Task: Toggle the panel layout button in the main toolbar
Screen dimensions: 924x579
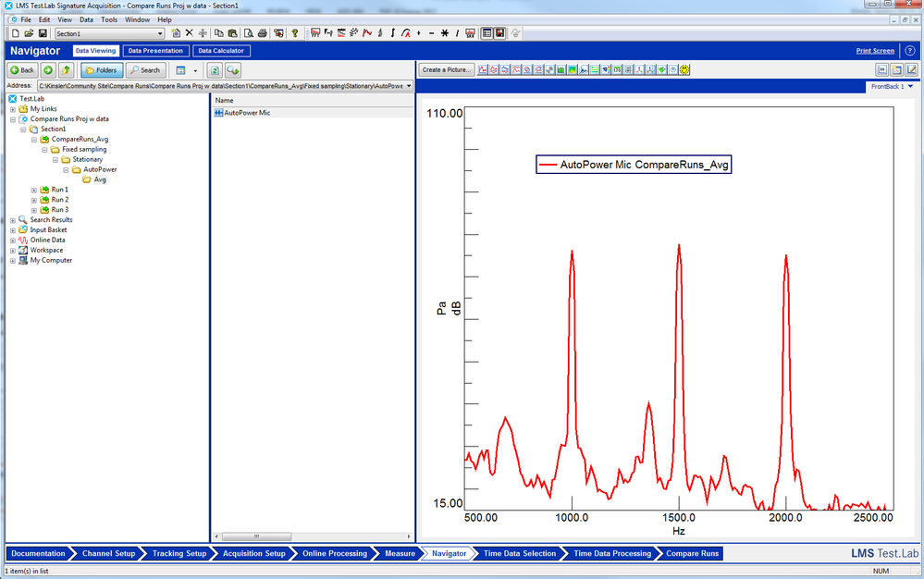Action: [x=487, y=33]
